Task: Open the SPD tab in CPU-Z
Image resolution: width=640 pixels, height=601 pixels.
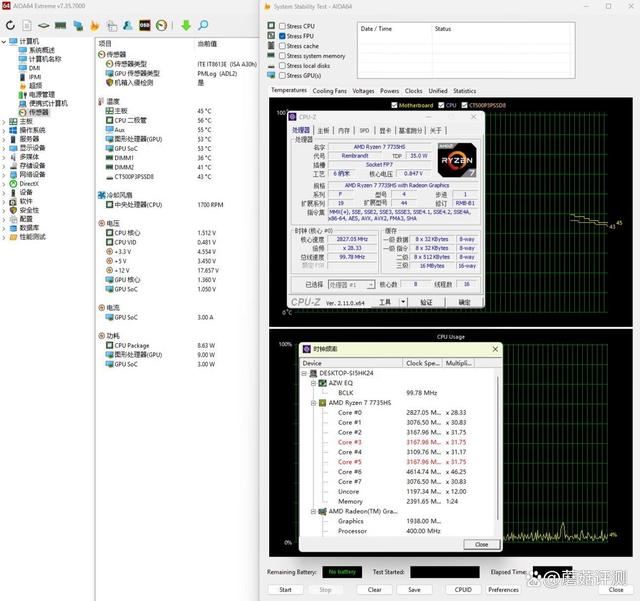Action: (365, 130)
